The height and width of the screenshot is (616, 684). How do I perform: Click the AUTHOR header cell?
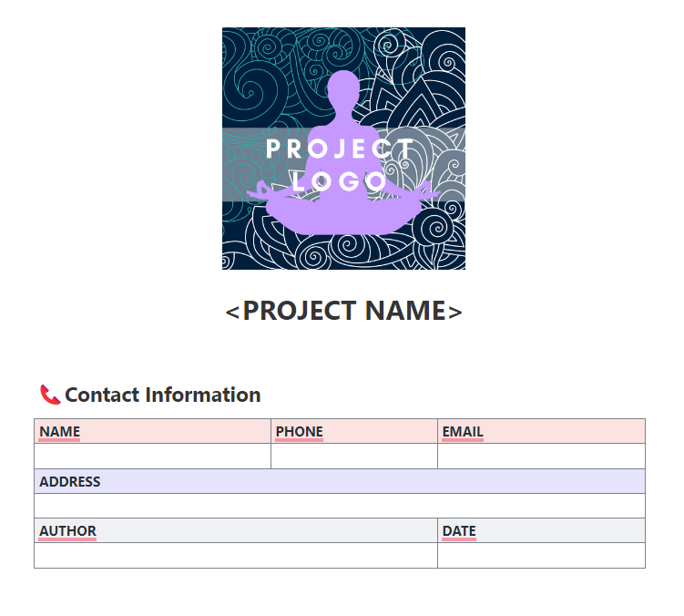[x=235, y=530]
